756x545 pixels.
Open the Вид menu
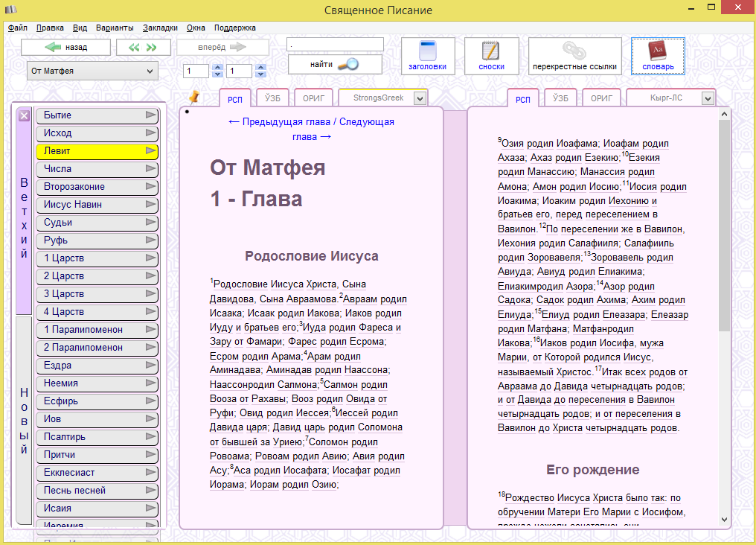[80, 28]
